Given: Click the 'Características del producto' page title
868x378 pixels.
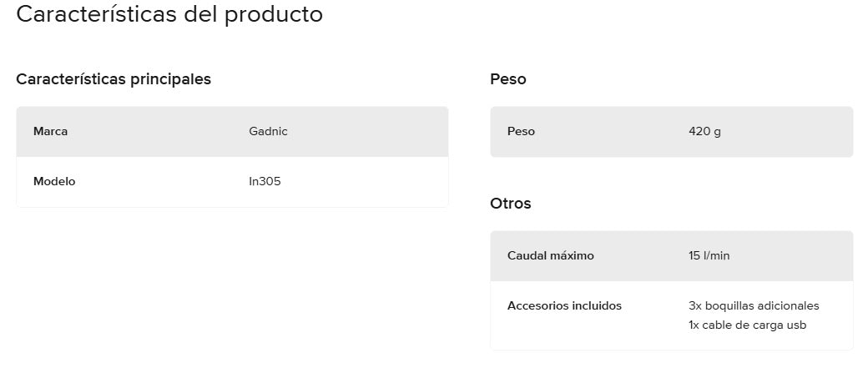Looking at the screenshot, I should 169,14.
